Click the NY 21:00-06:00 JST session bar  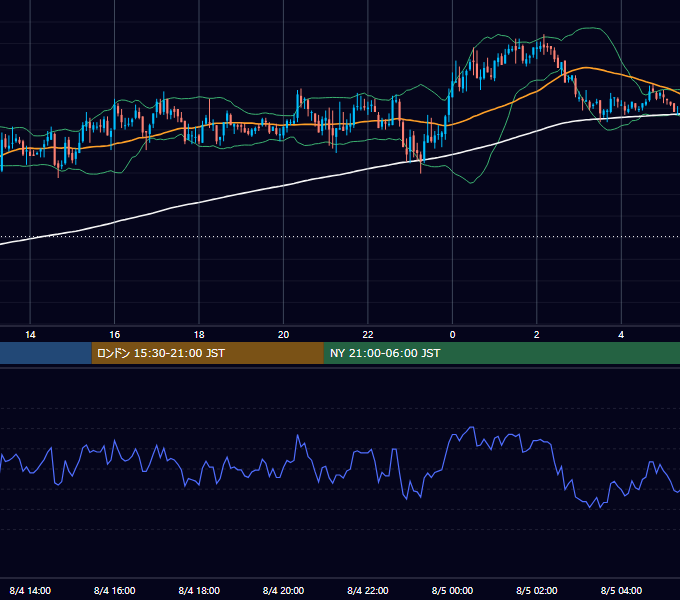tap(502, 353)
